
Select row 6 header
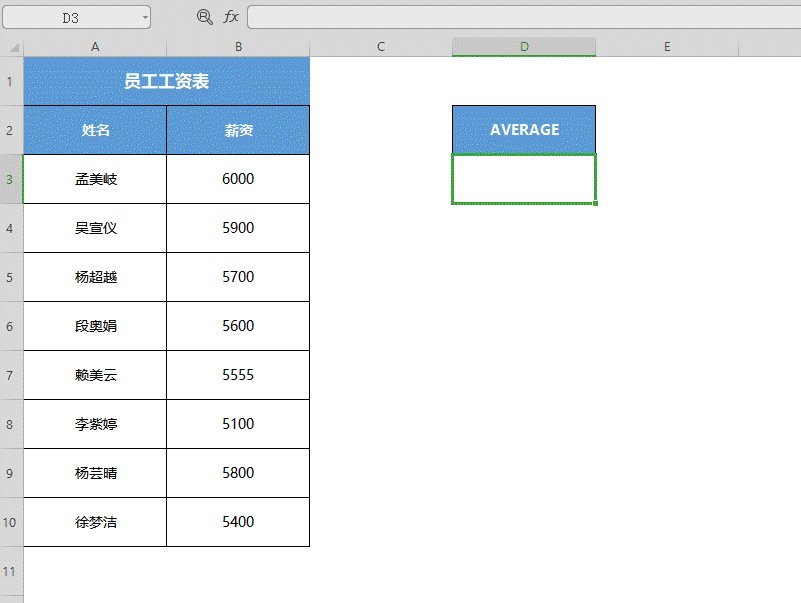10,327
